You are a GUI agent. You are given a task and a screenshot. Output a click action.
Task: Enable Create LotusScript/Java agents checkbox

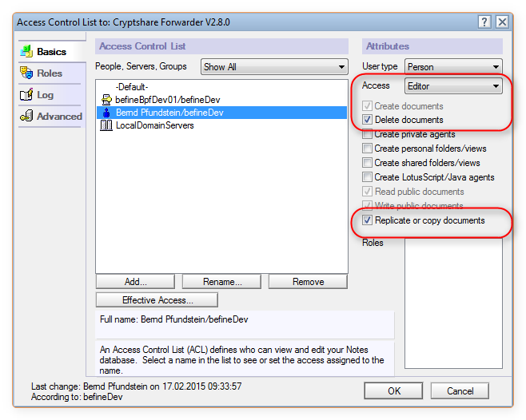pos(368,177)
